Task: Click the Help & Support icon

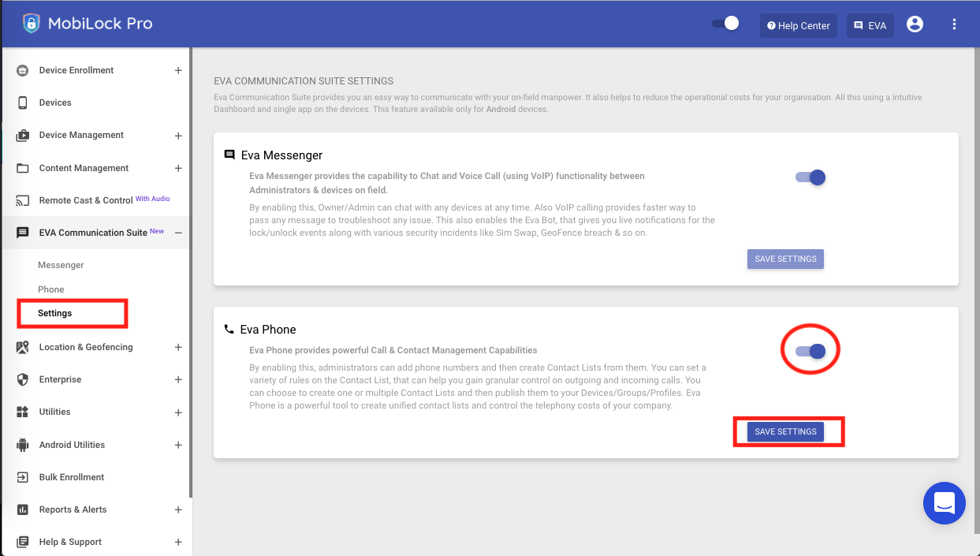Action: pos(23,542)
